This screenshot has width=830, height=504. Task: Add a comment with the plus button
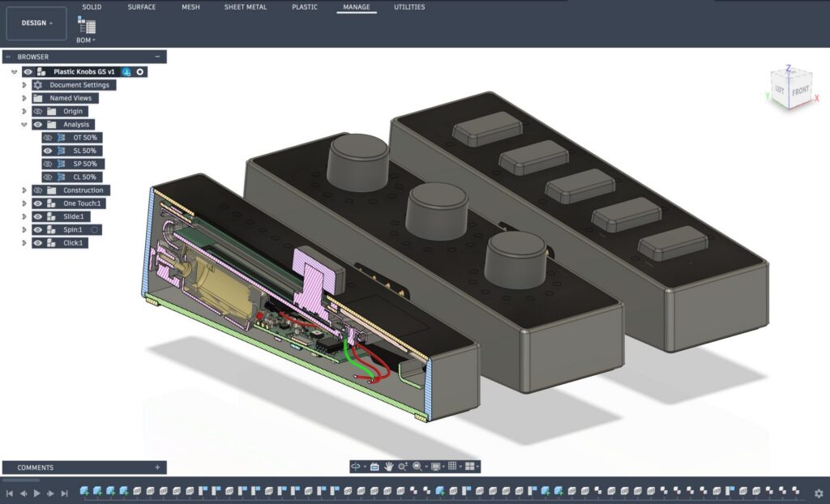(157, 468)
